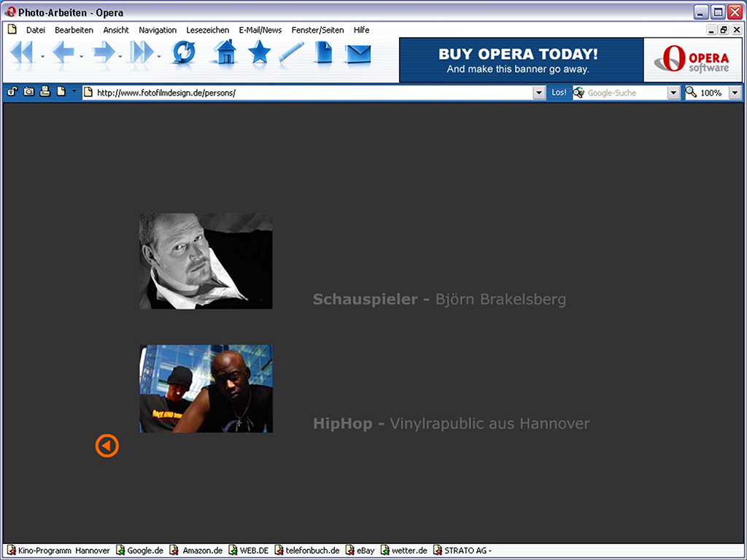Go to the home page
Viewport: 747px width, 560px height.
[x=225, y=52]
